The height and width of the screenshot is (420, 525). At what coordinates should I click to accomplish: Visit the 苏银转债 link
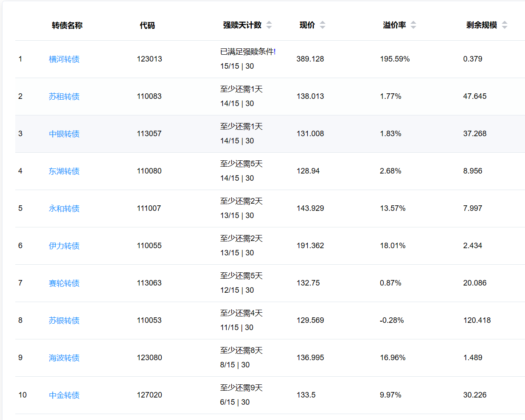[64, 321]
